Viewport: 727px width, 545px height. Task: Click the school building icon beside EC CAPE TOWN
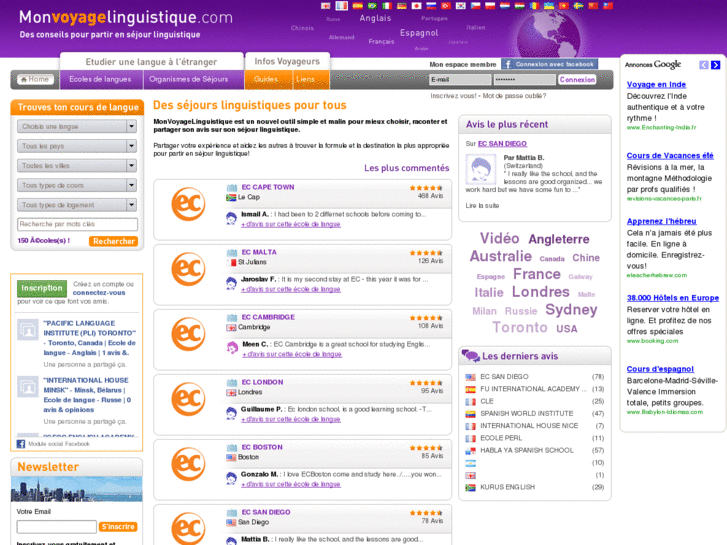pyautogui.click(x=232, y=188)
